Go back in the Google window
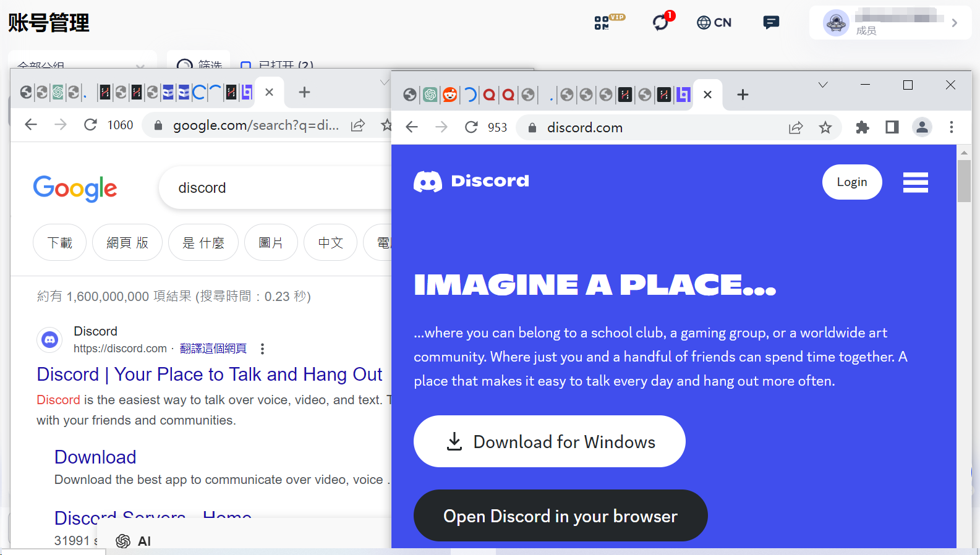 (31, 125)
